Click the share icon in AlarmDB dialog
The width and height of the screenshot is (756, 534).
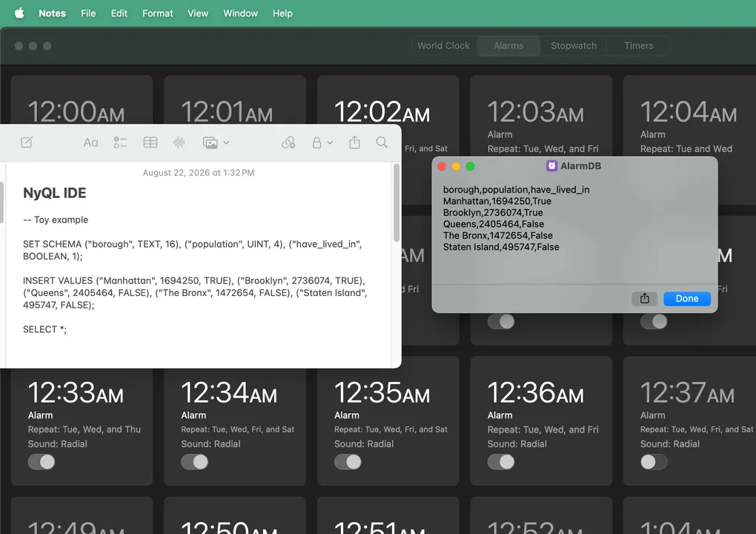tap(645, 299)
